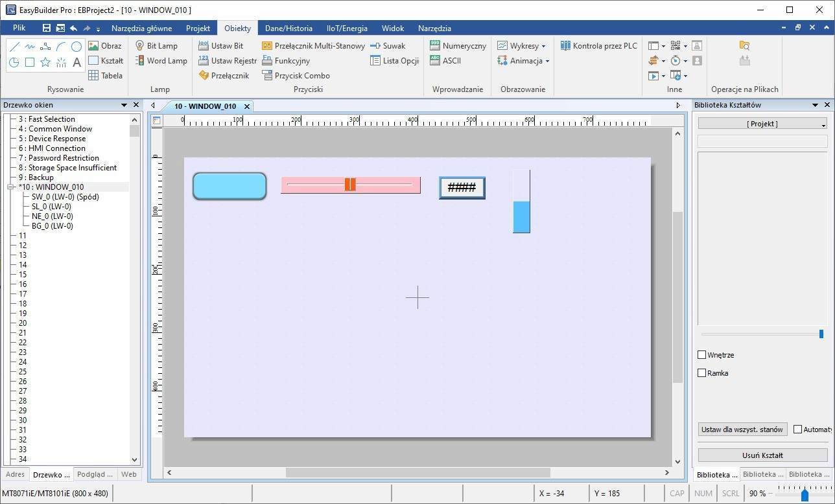
Task: Select the #### numeric object on canvas
Action: 462,188
